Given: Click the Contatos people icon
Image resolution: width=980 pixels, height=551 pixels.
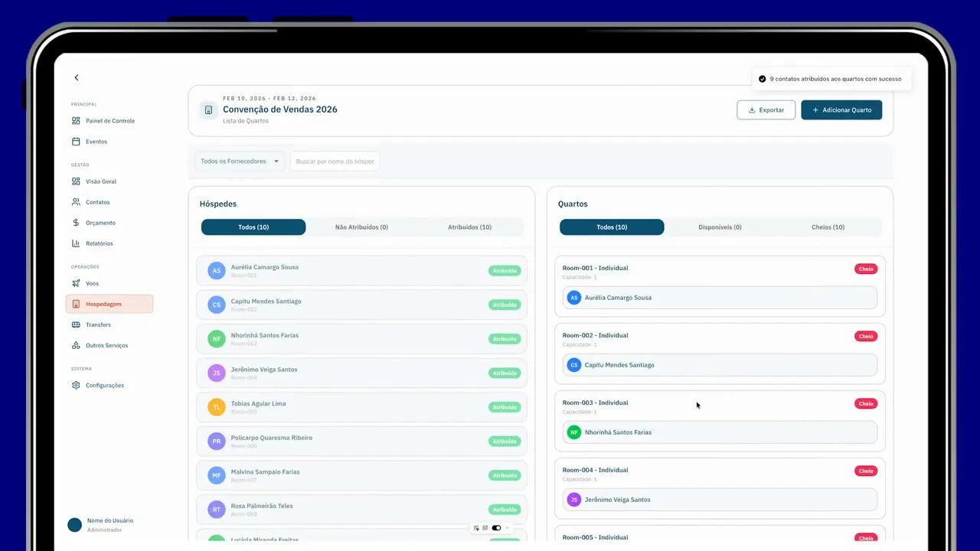Looking at the screenshot, I should 76,202.
